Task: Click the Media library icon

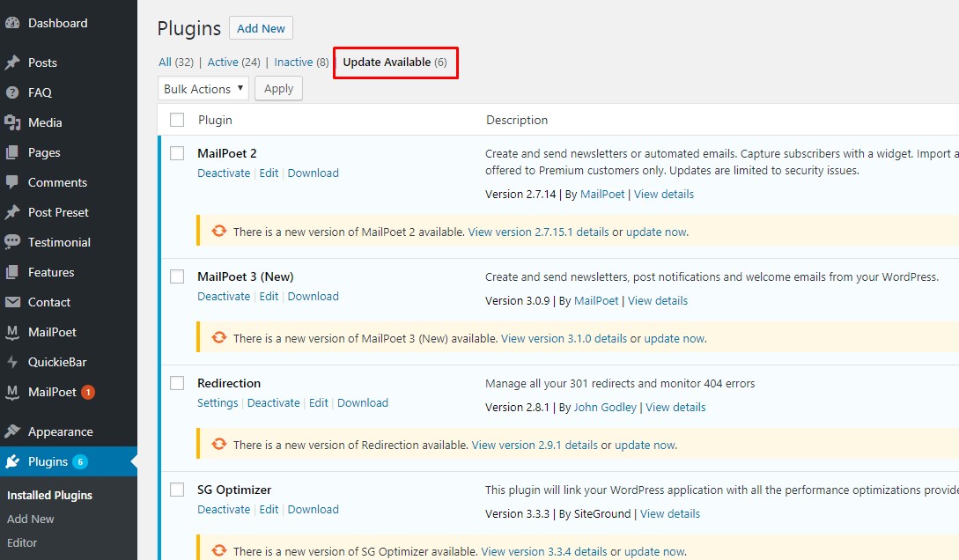Action: tap(12, 122)
